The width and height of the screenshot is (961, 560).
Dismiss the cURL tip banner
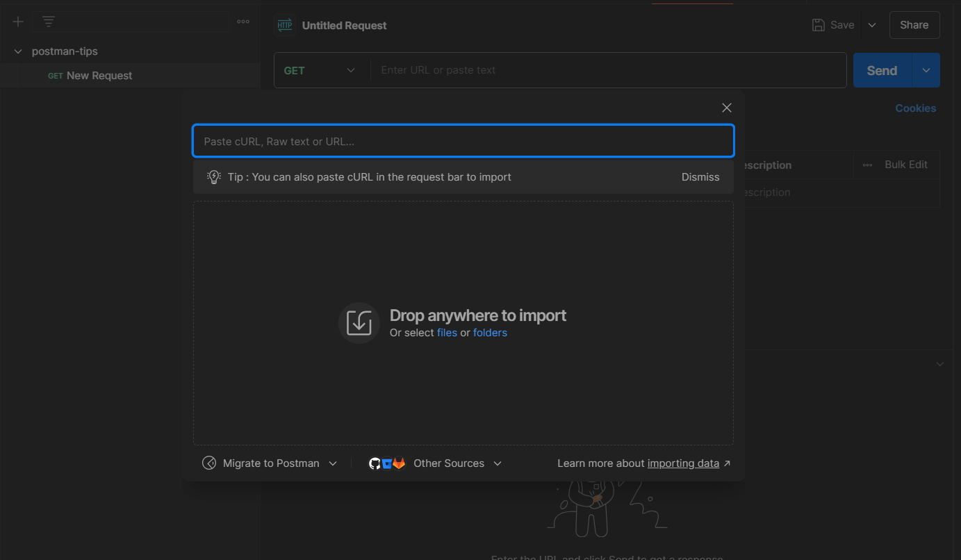pos(700,177)
